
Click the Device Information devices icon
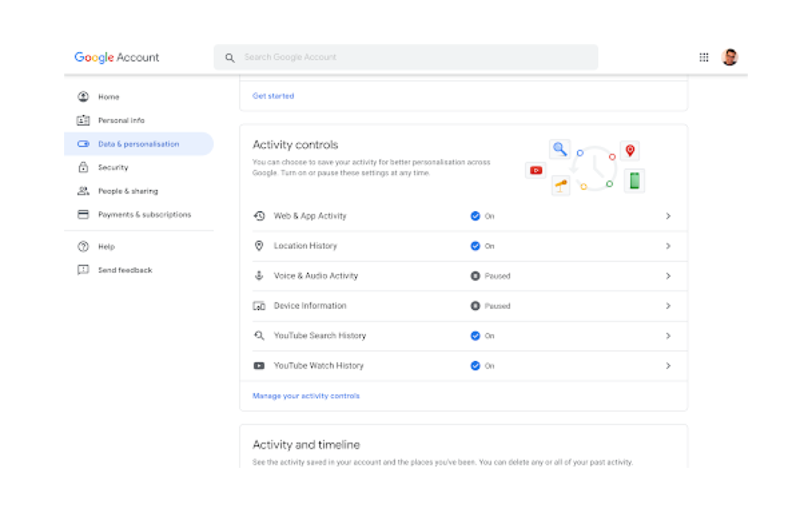tap(259, 306)
